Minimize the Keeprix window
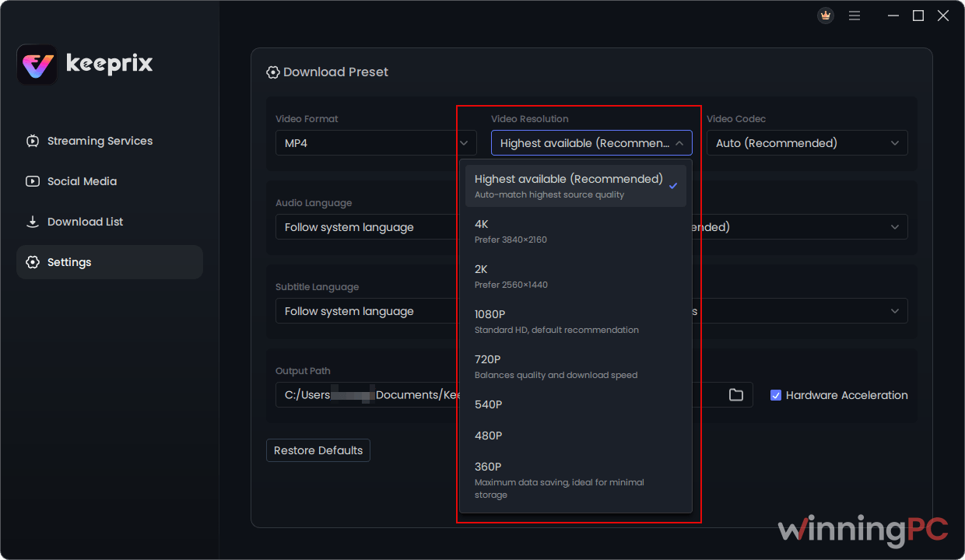Screen dimensions: 965x560 [893, 16]
